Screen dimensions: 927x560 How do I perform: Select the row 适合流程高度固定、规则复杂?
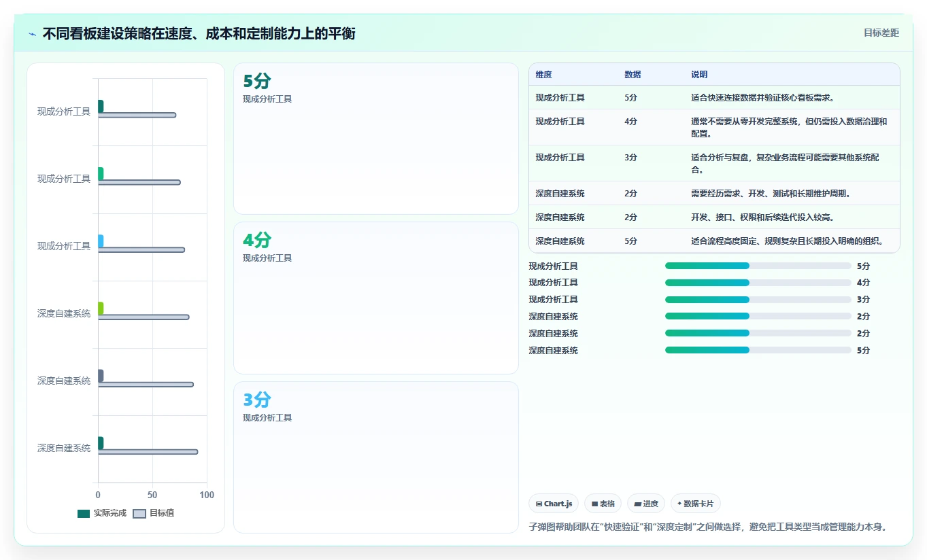point(714,241)
